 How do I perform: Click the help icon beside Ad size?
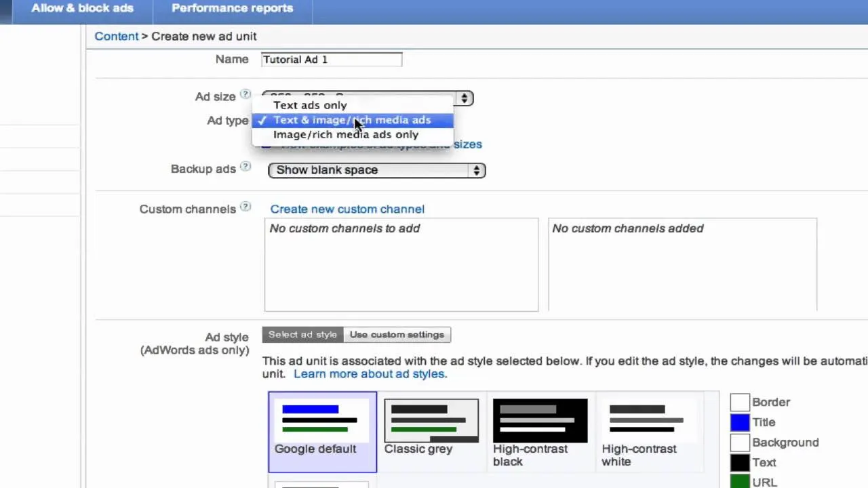coord(245,96)
